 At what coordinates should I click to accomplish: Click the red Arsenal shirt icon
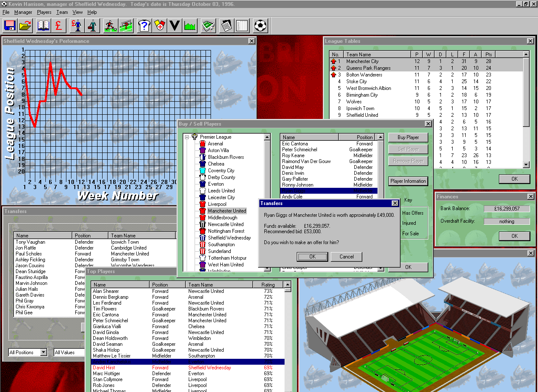coord(203,144)
